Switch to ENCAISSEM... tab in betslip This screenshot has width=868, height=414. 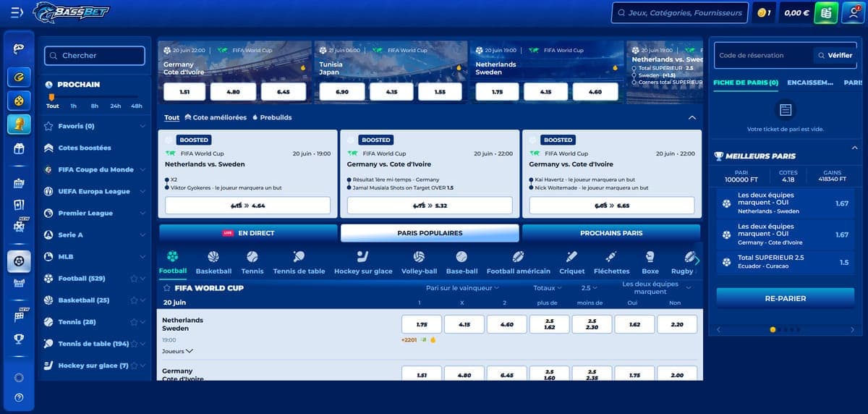coord(810,83)
